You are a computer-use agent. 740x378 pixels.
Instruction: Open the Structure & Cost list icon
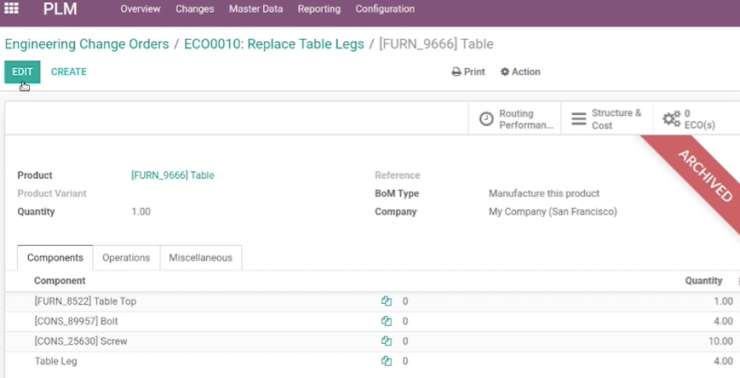click(x=579, y=119)
